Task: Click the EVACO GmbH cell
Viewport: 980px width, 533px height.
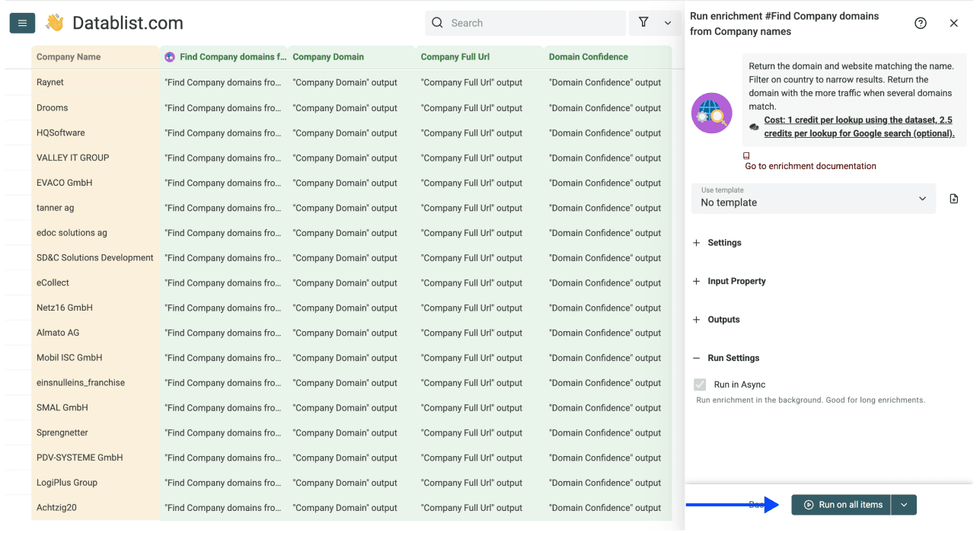Action: pos(96,183)
